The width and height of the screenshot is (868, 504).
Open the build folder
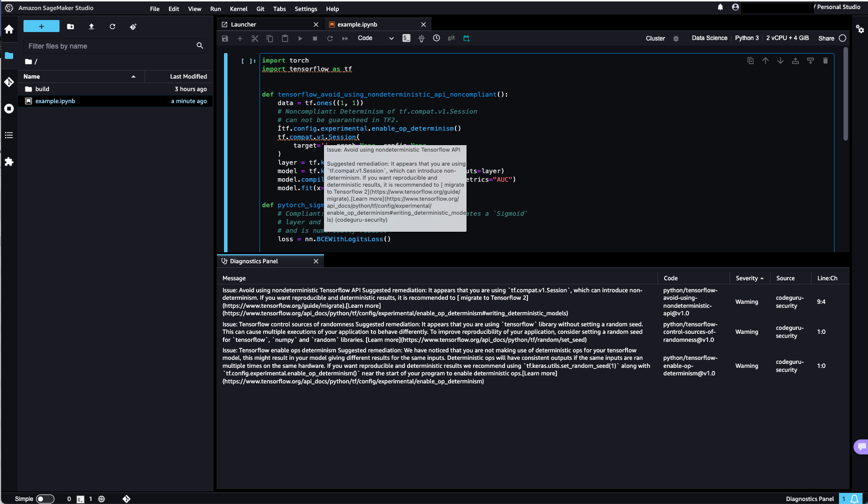coord(42,89)
